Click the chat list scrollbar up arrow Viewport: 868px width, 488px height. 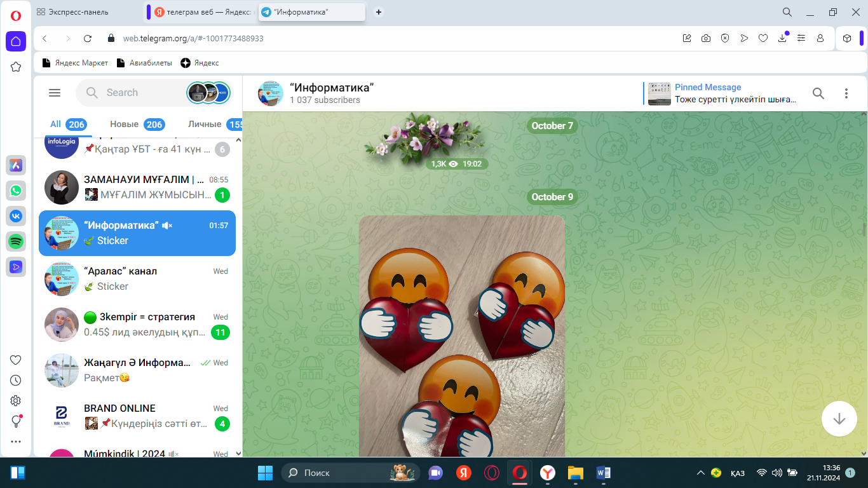pyautogui.click(x=239, y=139)
